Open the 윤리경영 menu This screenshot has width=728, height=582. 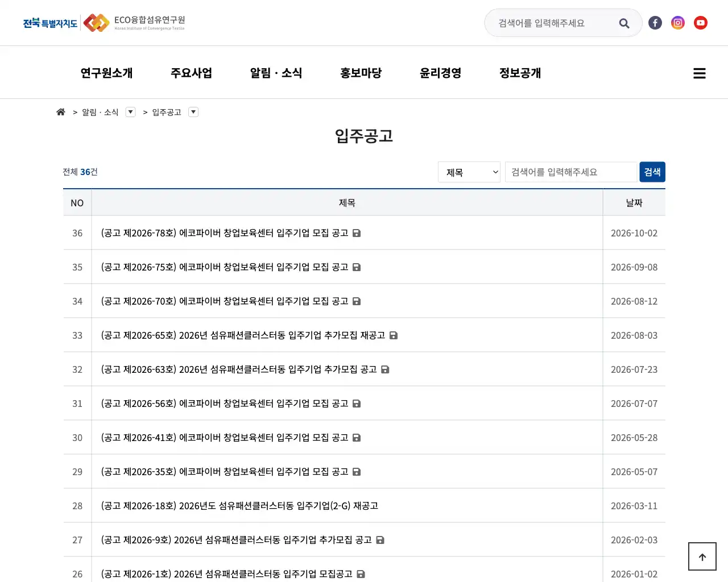440,73
